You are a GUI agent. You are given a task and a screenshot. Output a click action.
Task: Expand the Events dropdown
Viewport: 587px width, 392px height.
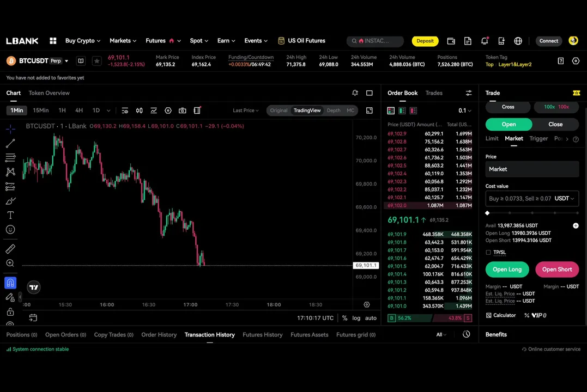point(256,41)
